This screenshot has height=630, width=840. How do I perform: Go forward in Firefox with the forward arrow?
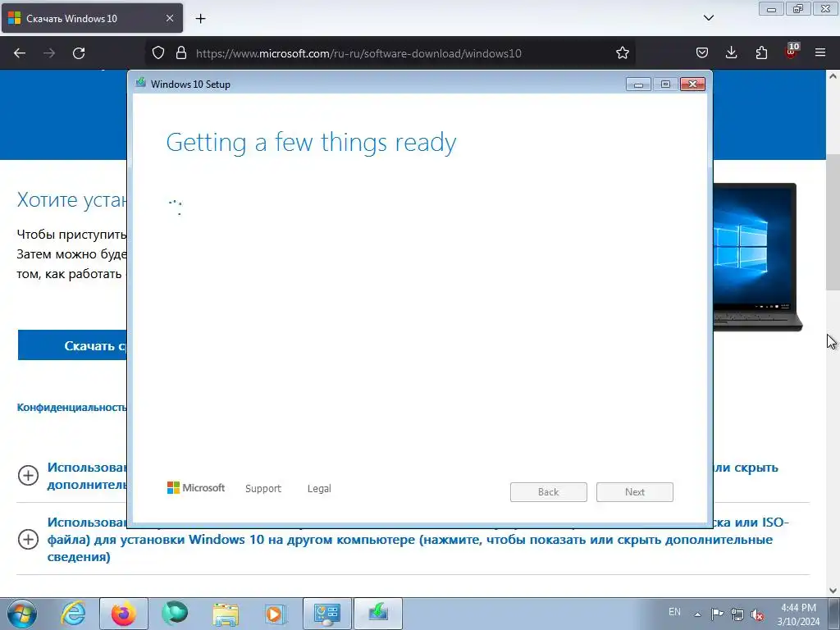coord(49,53)
